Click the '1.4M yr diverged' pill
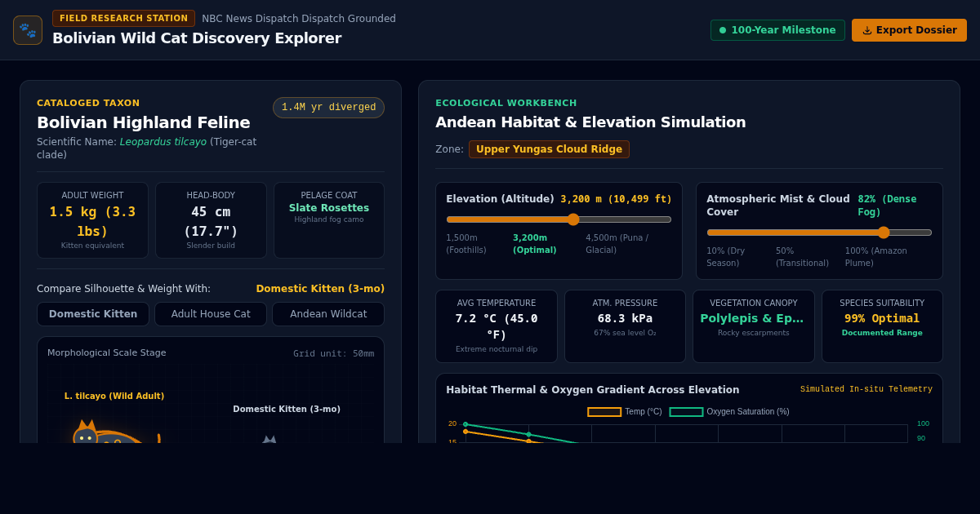 (328, 108)
